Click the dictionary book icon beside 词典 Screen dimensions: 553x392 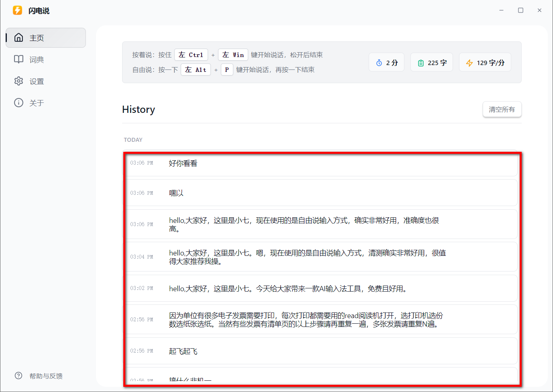18,59
